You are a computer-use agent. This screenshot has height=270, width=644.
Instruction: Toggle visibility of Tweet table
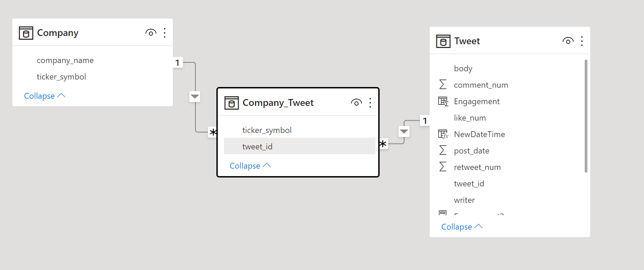tap(568, 41)
